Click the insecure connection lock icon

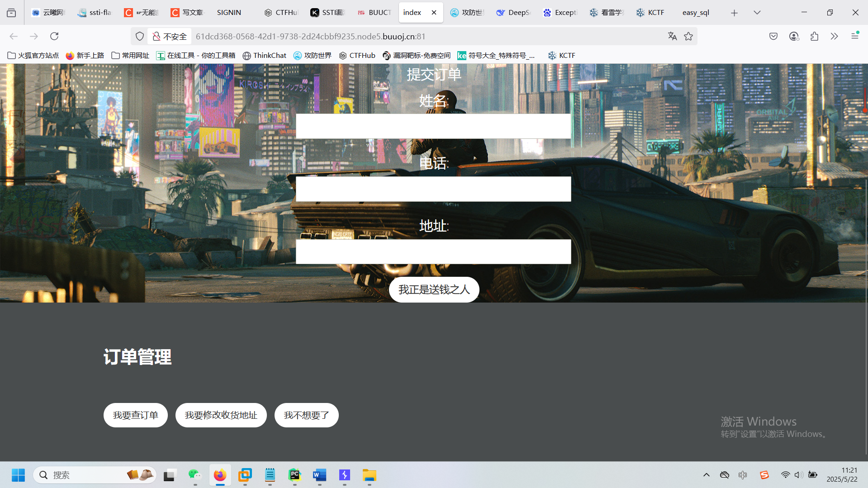[x=157, y=36]
